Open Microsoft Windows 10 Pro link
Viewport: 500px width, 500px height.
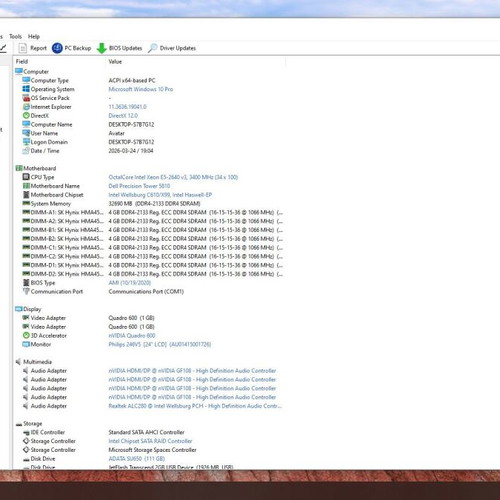pyautogui.click(x=141, y=89)
